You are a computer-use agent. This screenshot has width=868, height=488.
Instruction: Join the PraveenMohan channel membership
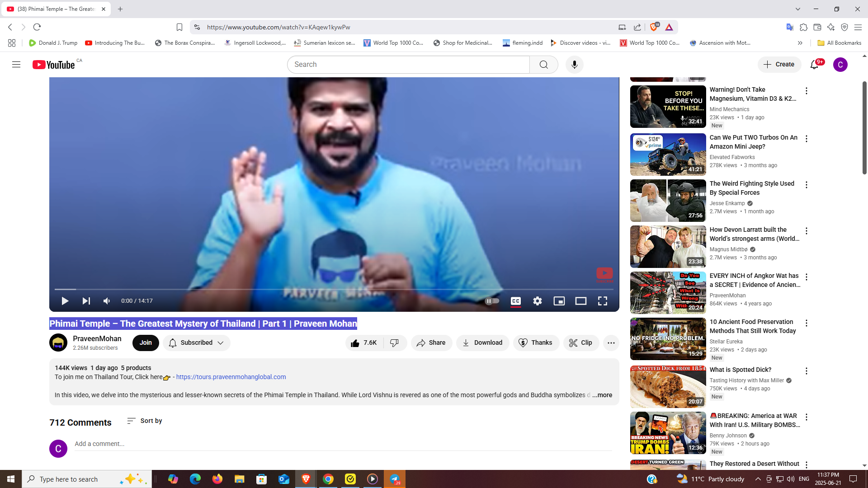[146, 343]
